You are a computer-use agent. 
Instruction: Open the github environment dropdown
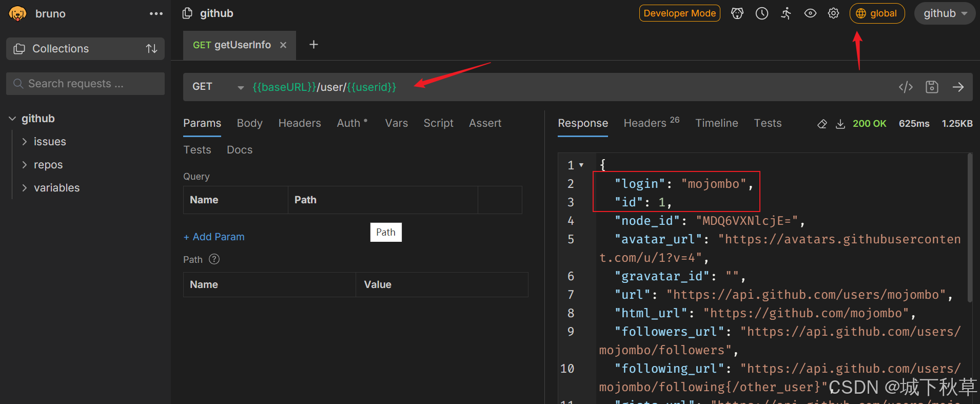pos(945,13)
